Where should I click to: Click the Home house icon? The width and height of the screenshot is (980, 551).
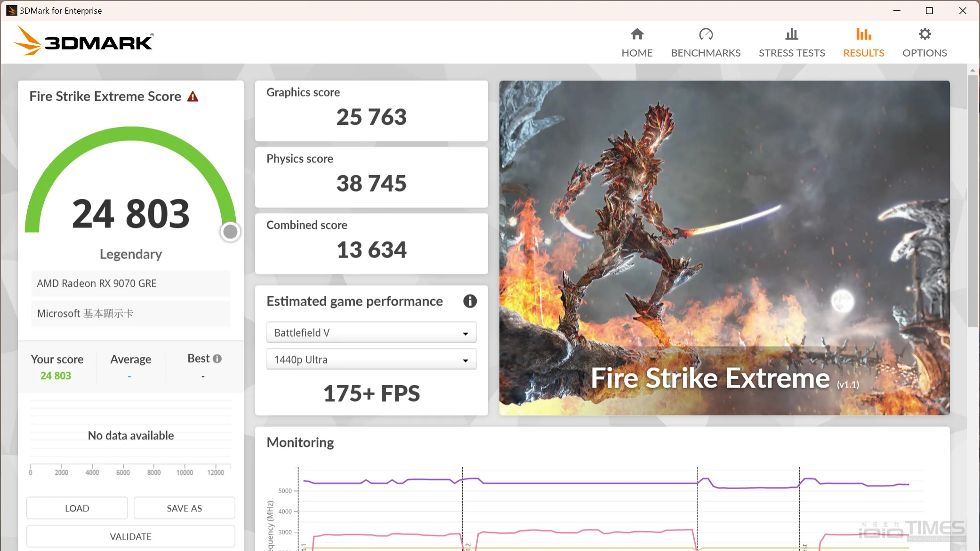point(637,34)
